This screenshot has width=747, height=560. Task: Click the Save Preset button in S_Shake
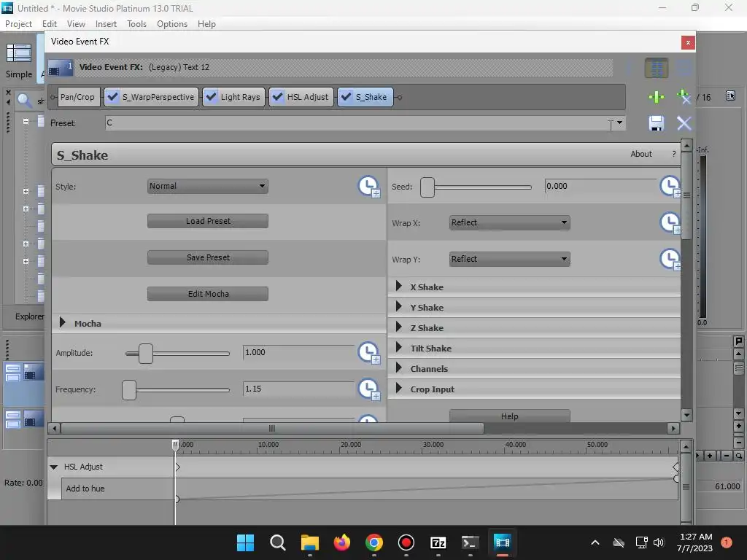click(208, 257)
